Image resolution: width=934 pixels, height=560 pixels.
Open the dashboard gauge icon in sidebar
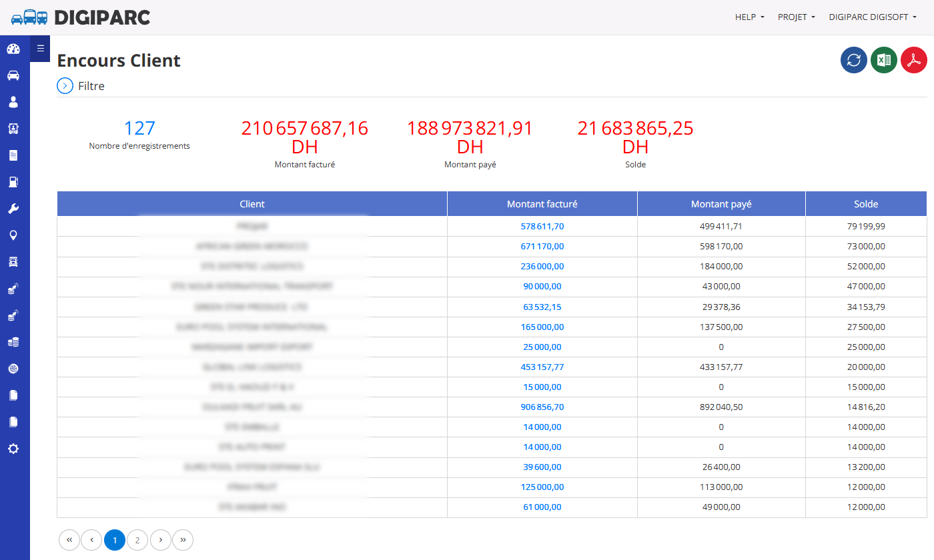(x=13, y=49)
